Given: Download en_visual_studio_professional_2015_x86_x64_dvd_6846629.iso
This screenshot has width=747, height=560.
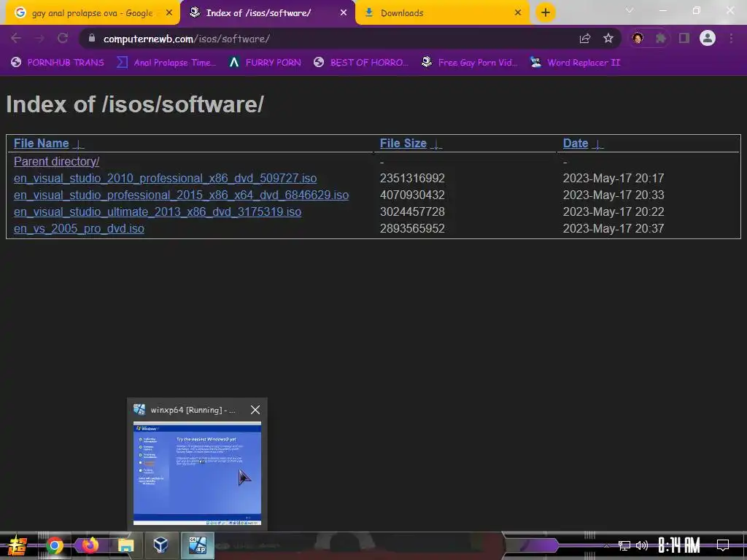Looking at the screenshot, I should (181, 195).
